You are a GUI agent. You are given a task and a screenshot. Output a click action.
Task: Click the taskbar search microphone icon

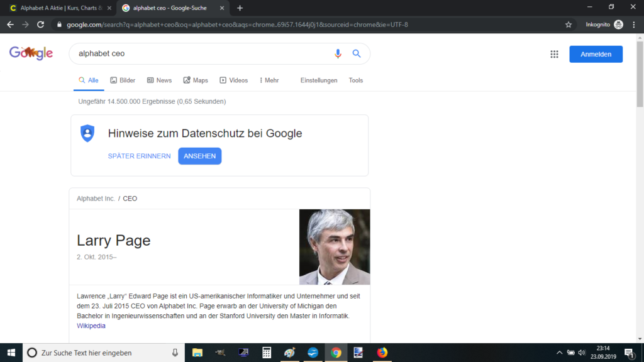click(175, 353)
